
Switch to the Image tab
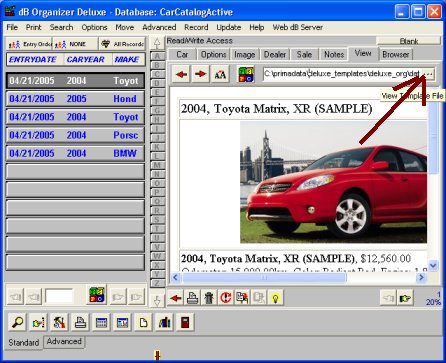[x=245, y=54]
